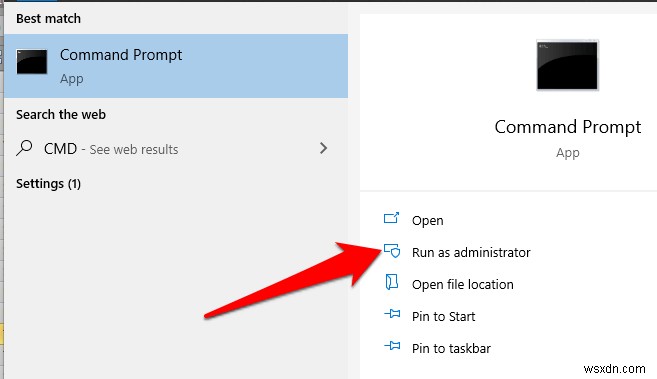657x379 pixels.
Task: Select Pin to Start
Action: point(443,317)
